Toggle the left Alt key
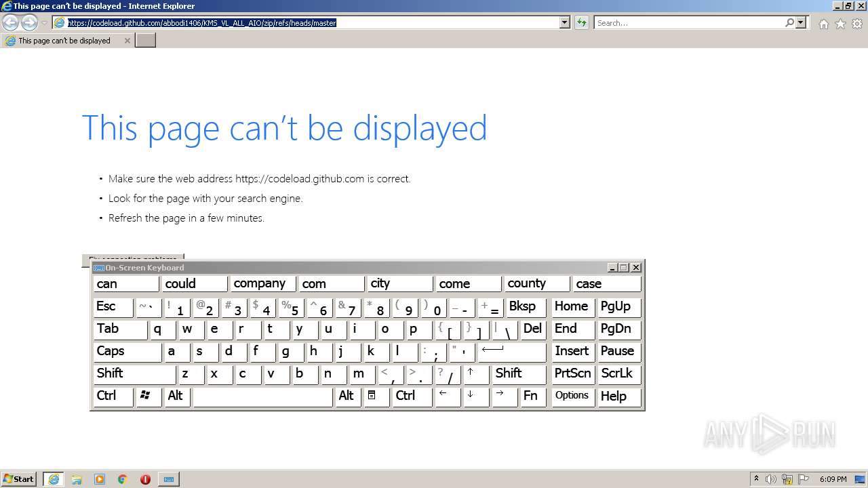This screenshot has height=488, width=868. coord(177,396)
